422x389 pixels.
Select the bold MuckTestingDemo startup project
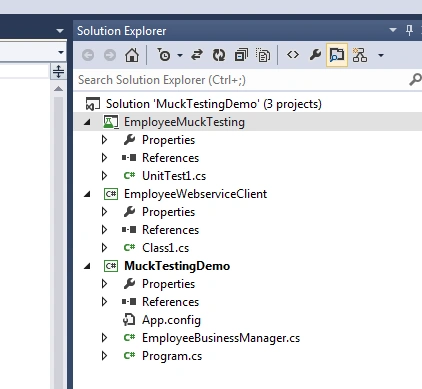point(177,266)
